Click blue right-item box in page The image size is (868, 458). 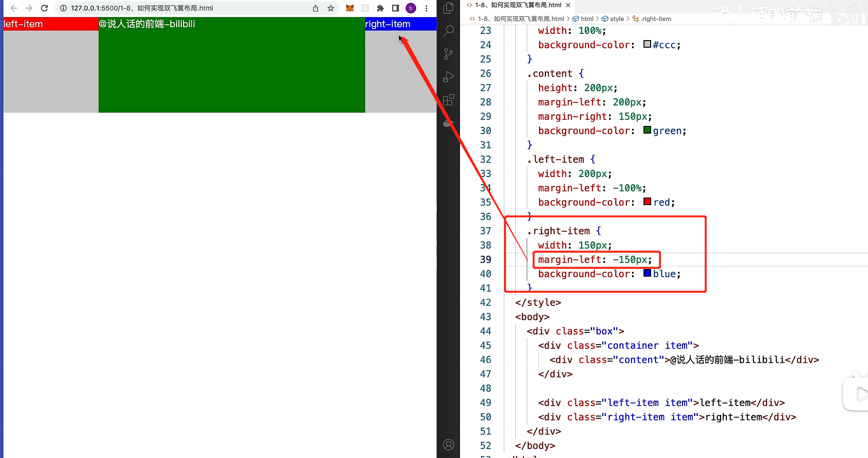400,24
